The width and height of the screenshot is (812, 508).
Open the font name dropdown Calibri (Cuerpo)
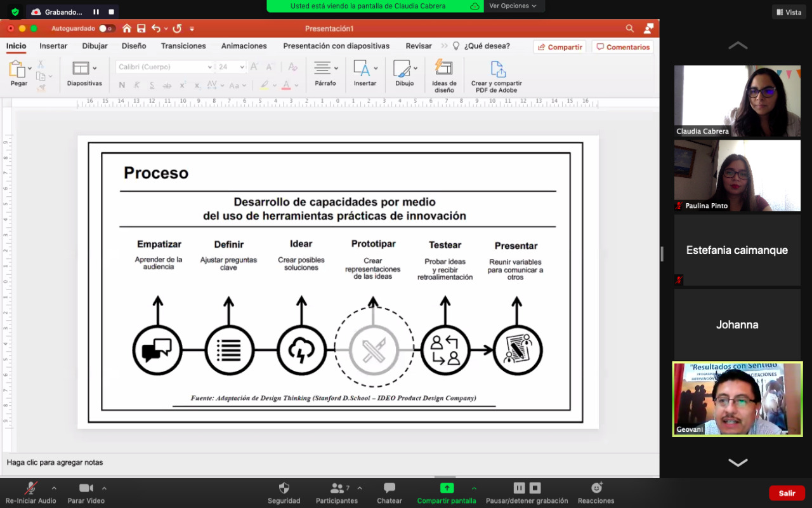(x=210, y=67)
